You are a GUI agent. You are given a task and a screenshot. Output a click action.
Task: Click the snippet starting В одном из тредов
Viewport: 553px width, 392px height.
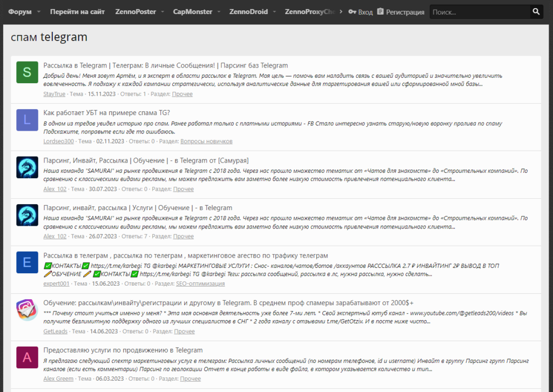tap(273, 127)
